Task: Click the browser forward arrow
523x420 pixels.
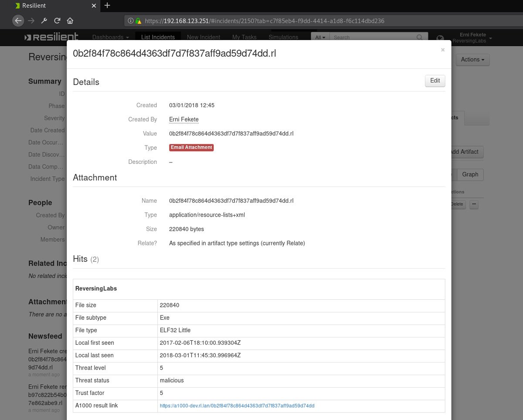Action: [x=31, y=20]
